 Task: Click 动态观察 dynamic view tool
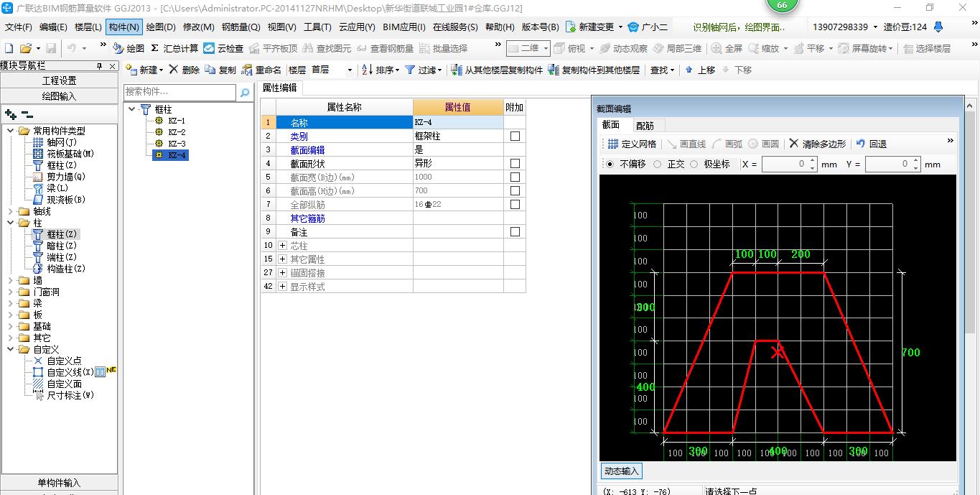pos(623,48)
